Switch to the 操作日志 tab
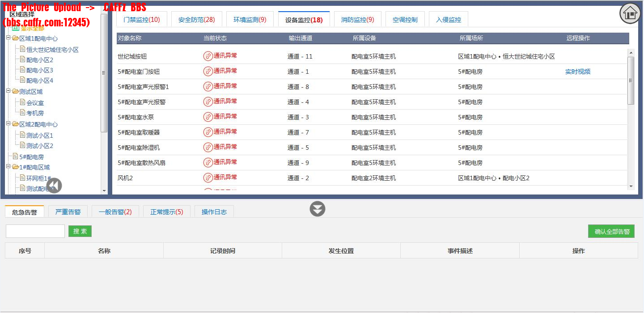This screenshot has height=313, width=644. [x=214, y=212]
